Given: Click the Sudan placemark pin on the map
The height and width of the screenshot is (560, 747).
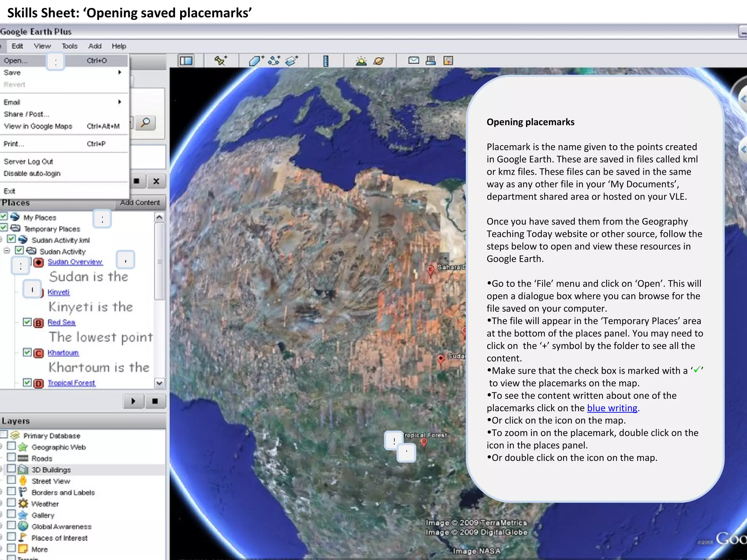Looking at the screenshot, I should click(441, 359).
